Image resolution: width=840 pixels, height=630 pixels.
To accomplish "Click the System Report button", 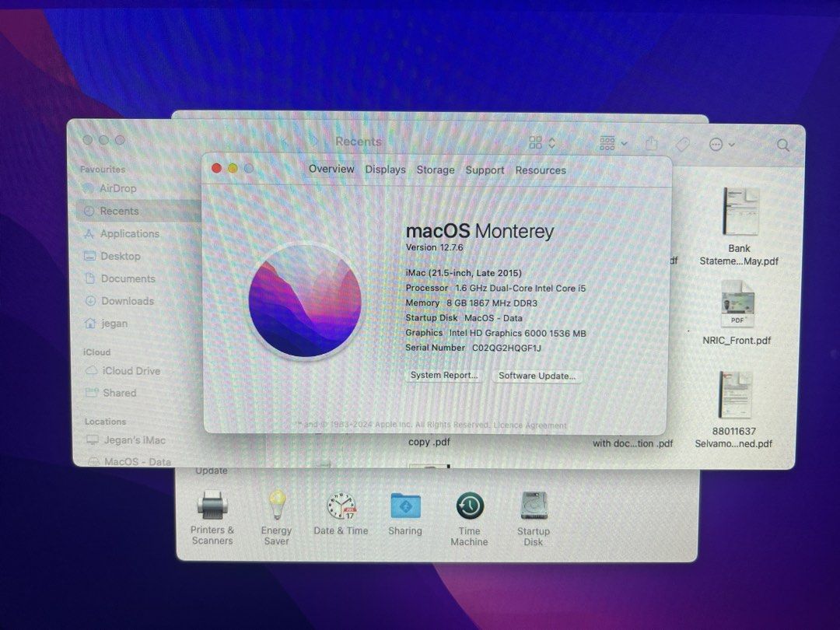I will [x=444, y=375].
